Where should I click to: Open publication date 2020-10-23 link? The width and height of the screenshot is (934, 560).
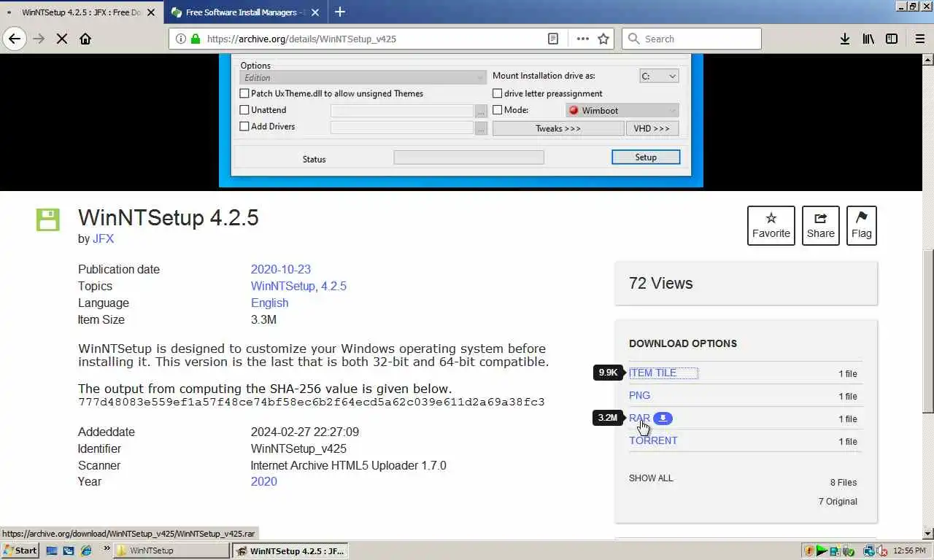pos(280,269)
